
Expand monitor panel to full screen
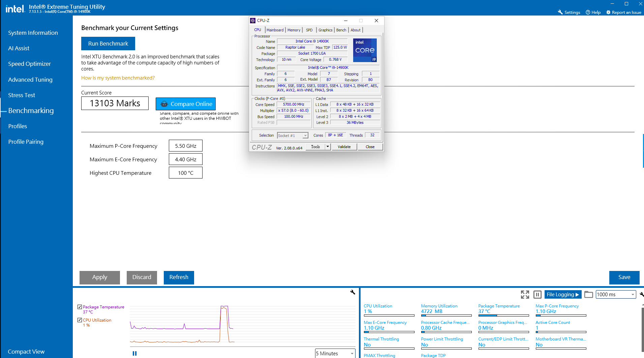click(x=525, y=295)
